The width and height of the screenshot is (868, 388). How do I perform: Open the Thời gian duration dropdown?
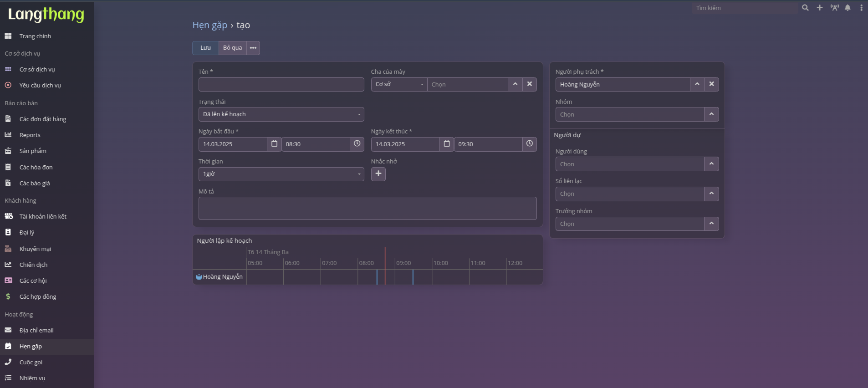coord(281,174)
